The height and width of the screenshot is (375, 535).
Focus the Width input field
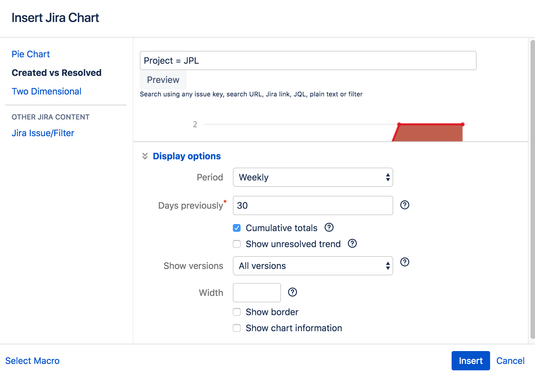(x=257, y=293)
